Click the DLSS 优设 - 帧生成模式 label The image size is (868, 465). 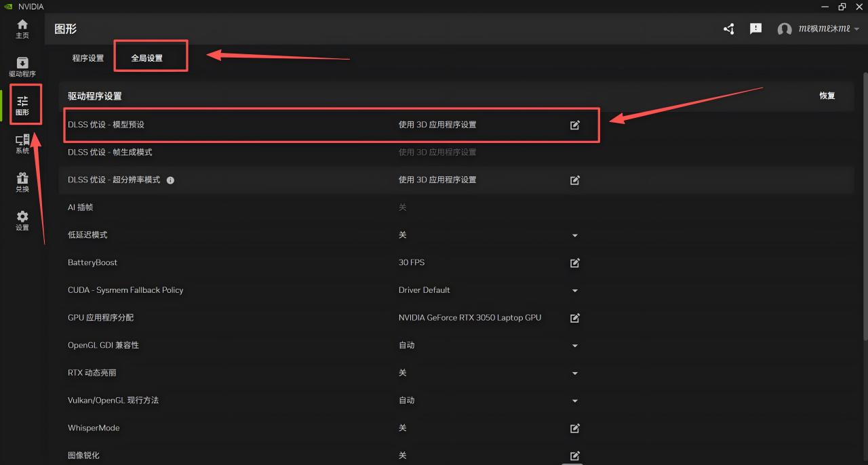110,153
